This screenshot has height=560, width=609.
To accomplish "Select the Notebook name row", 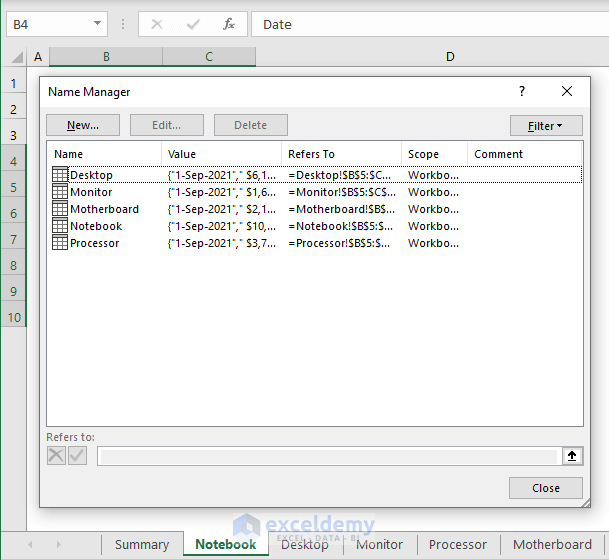I will pyautogui.click(x=316, y=226).
